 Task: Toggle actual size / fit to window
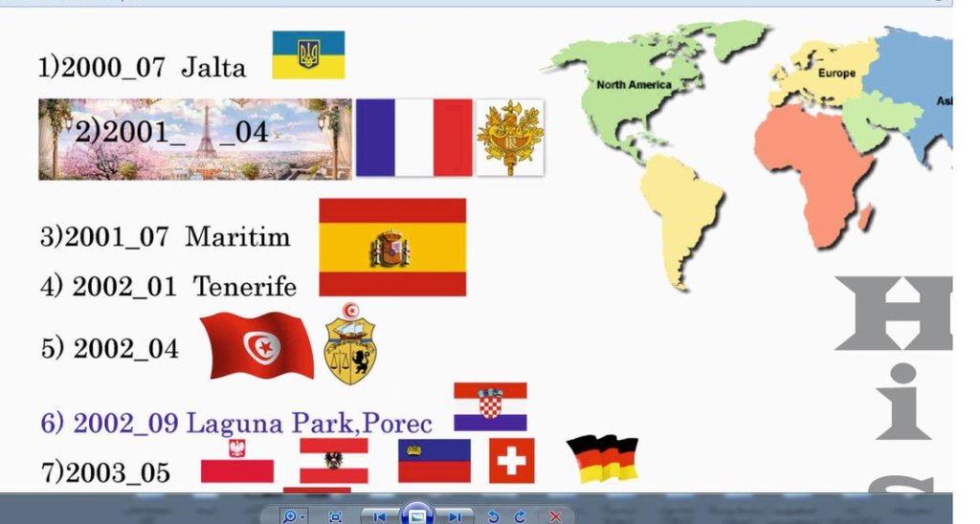(336, 517)
